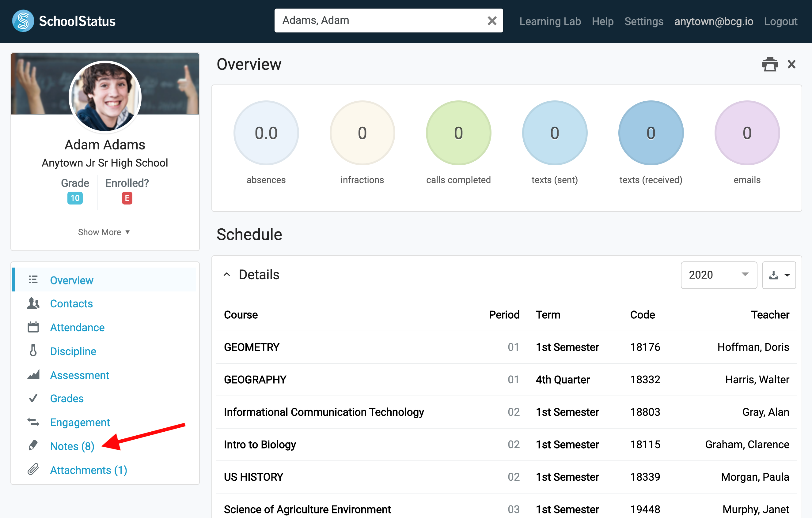This screenshot has height=518, width=812.
Task: Click the Period column header
Action: click(504, 314)
